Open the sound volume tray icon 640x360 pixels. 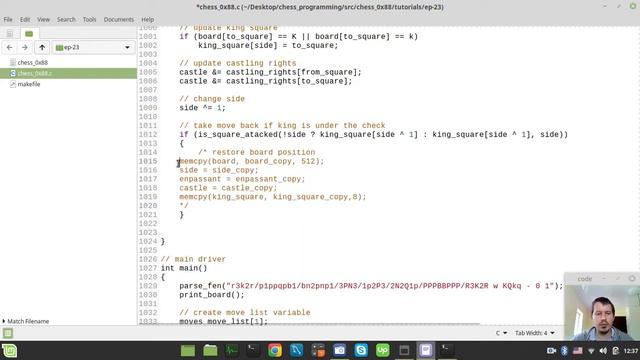point(603,351)
